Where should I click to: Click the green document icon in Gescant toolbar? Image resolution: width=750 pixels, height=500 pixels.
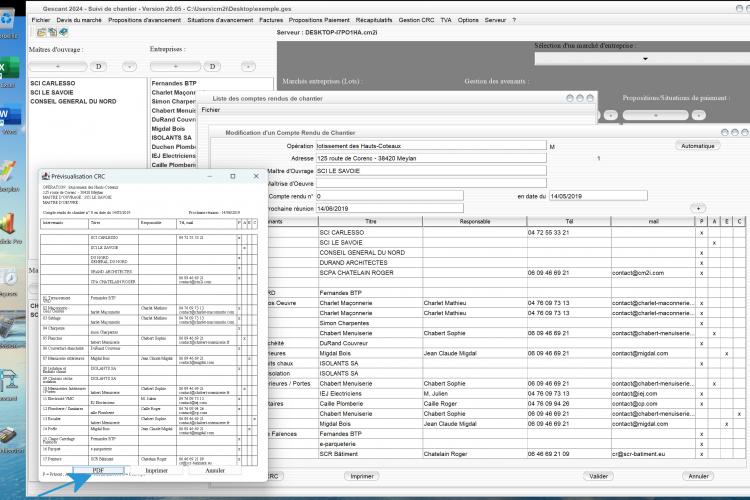pos(52,32)
